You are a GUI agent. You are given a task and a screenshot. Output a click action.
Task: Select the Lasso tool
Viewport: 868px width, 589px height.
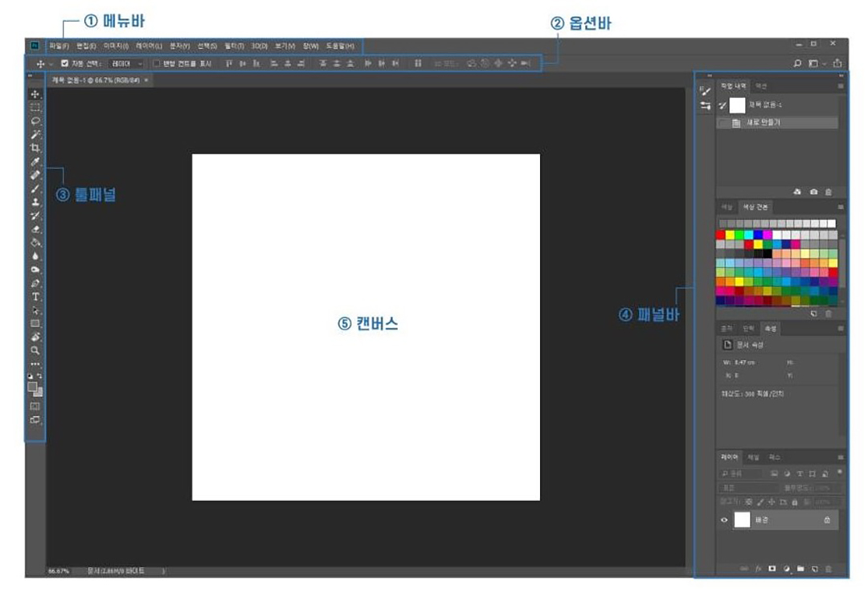point(35,121)
